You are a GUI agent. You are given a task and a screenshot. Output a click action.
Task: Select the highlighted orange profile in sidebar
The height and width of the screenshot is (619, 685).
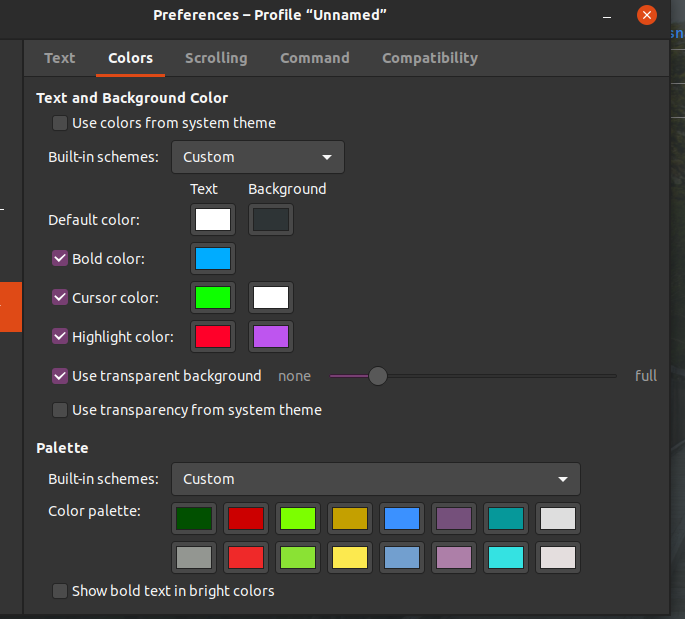pos(11,307)
